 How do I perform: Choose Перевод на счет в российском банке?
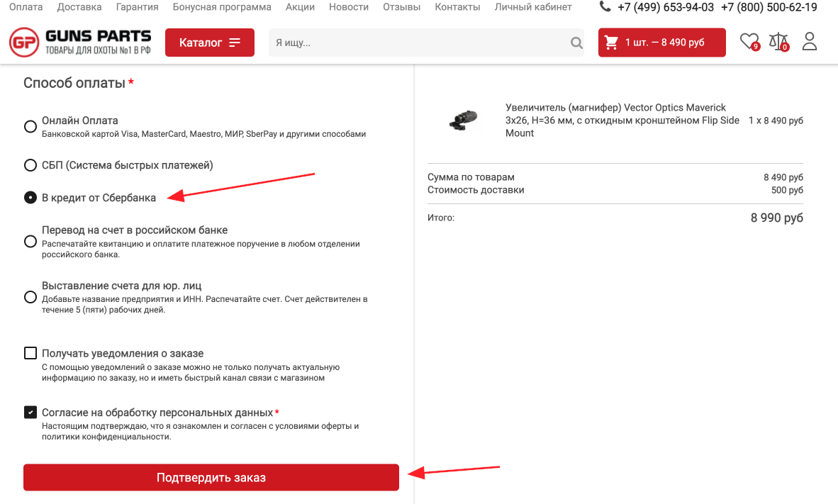(30, 242)
